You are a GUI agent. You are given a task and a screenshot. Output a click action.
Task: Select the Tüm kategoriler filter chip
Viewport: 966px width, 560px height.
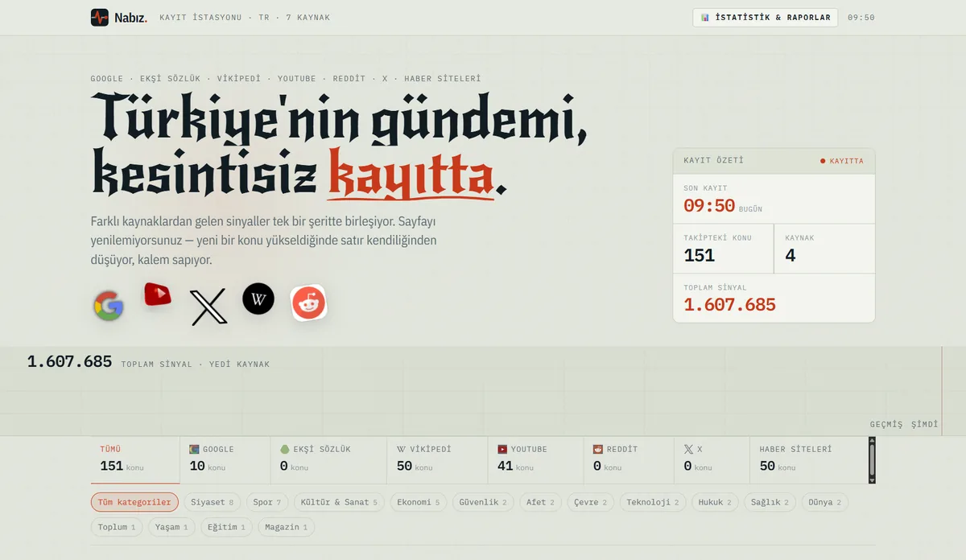click(x=134, y=503)
